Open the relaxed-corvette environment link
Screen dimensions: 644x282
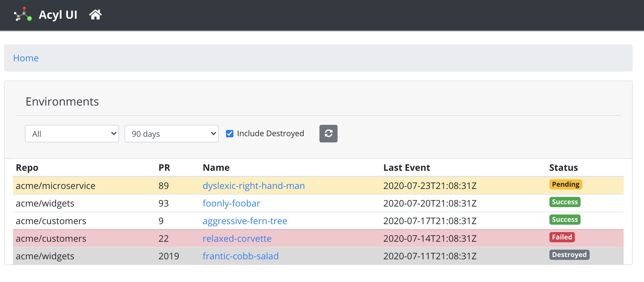[237, 239]
